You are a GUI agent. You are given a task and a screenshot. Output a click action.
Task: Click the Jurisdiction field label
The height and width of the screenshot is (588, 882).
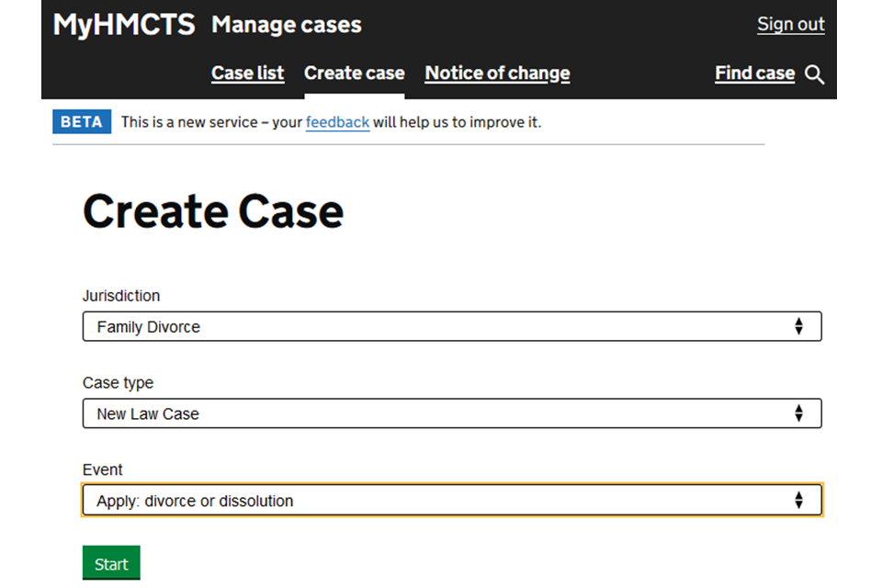121,296
